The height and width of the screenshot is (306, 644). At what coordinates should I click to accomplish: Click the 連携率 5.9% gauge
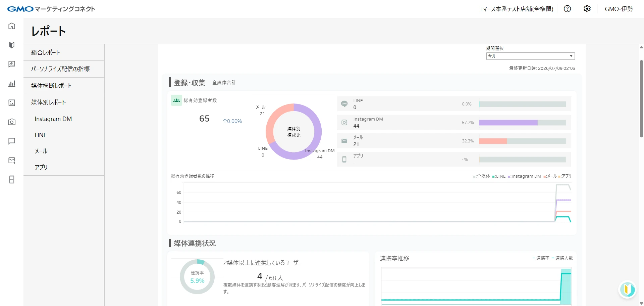[x=197, y=277]
